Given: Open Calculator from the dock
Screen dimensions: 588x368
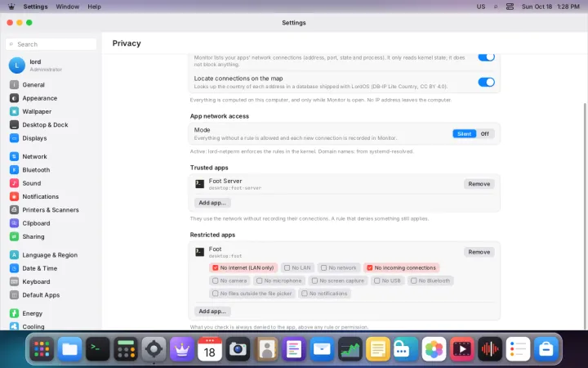Looking at the screenshot, I should click(x=126, y=349).
